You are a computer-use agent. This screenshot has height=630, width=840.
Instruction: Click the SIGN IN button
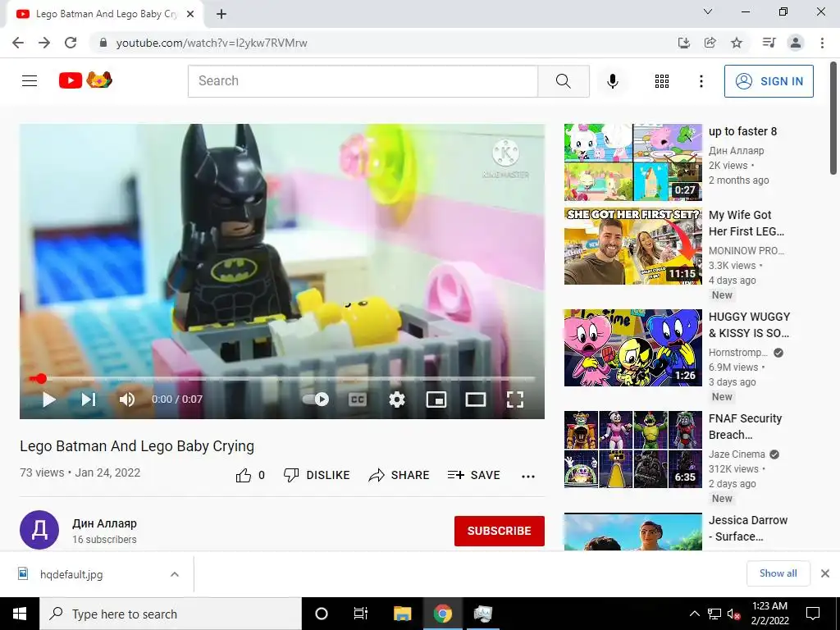pyautogui.click(x=769, y=81)
